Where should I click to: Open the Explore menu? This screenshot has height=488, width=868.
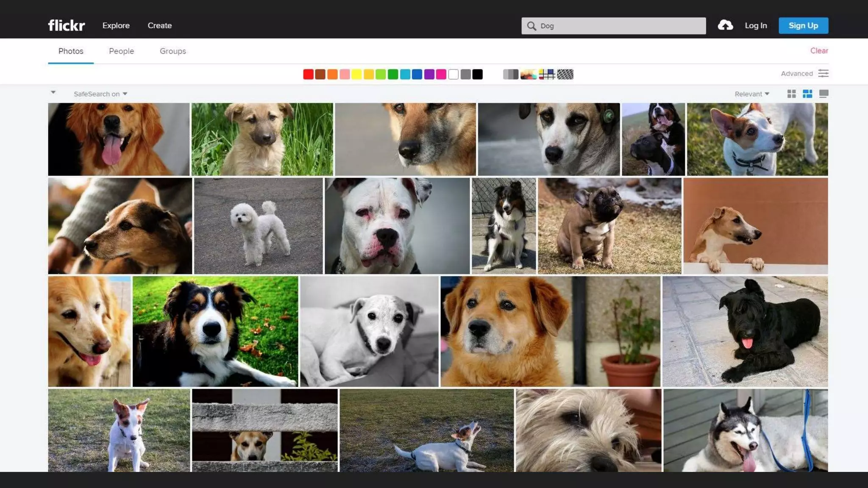pyautogui.click(x=116, y=25)
